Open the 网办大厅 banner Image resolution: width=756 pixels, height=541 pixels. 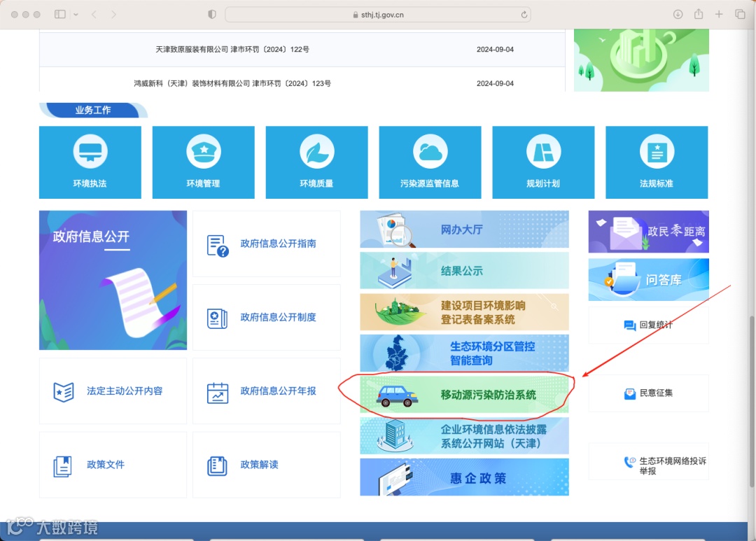click(x=464, y=229)
